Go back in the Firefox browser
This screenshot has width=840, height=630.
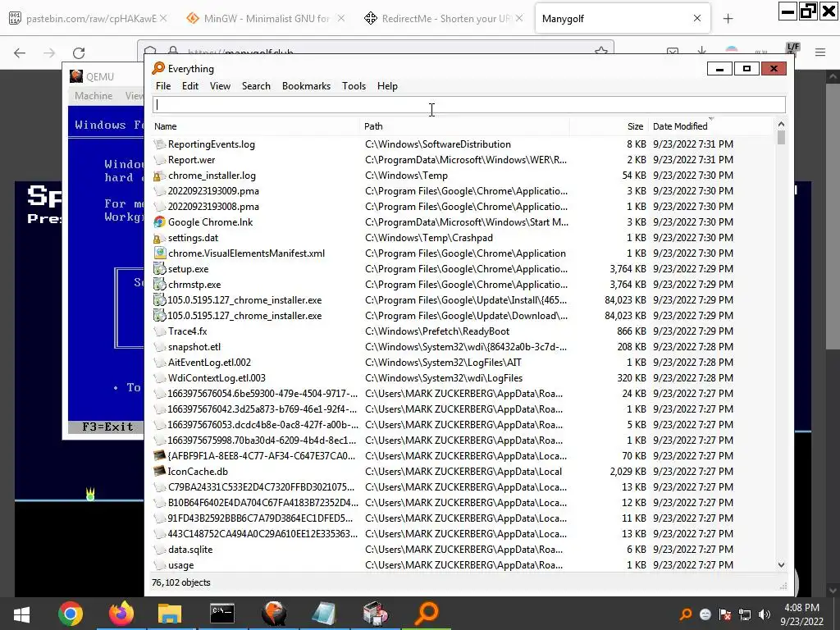(20, 52)
